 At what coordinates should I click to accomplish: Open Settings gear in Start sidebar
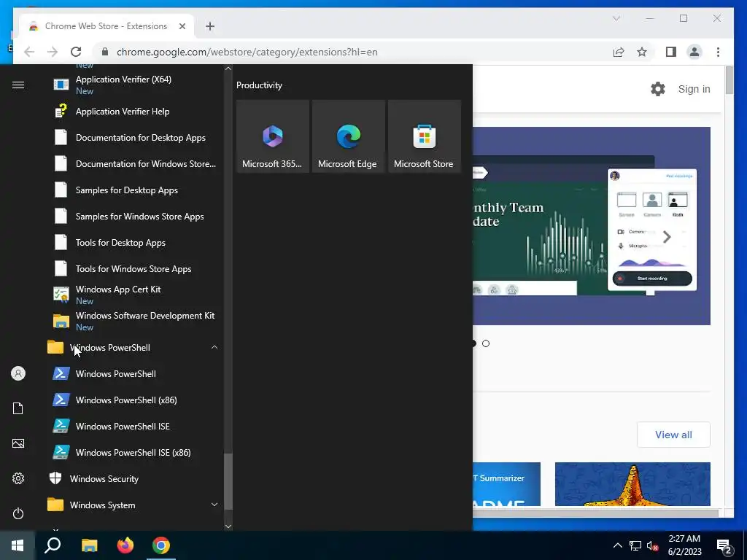coord(18,478)
